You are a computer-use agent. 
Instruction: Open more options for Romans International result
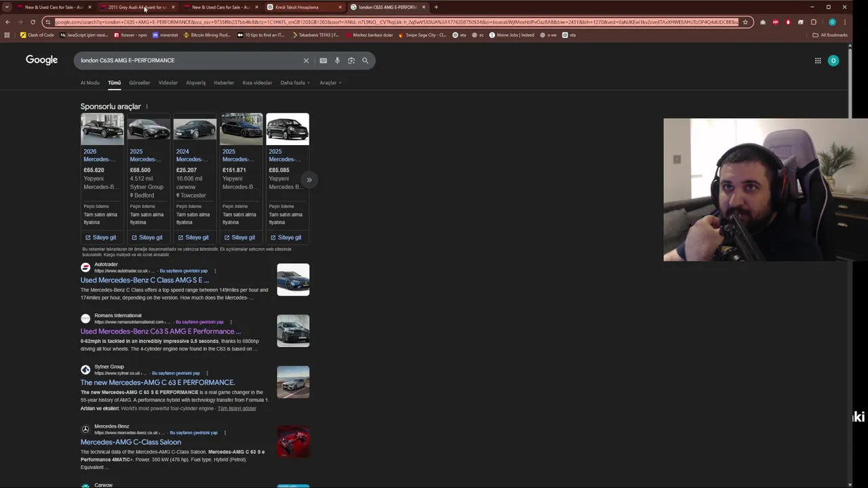point(231,322)
